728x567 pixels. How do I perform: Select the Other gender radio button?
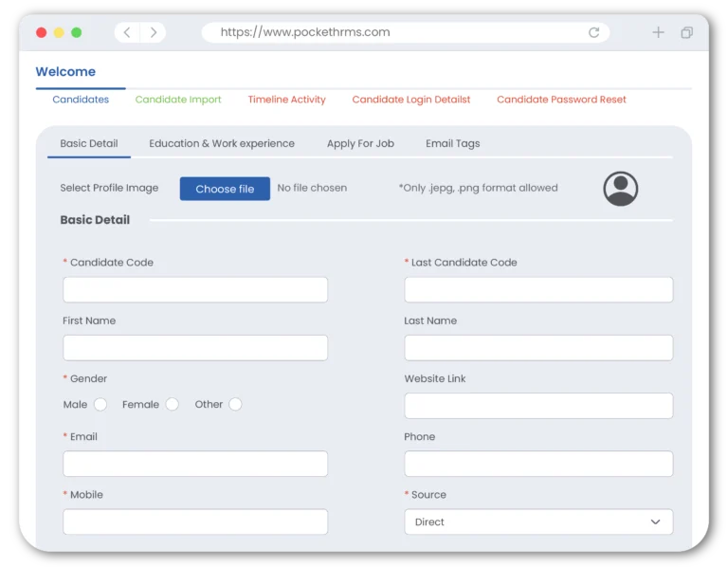[235, 405]
